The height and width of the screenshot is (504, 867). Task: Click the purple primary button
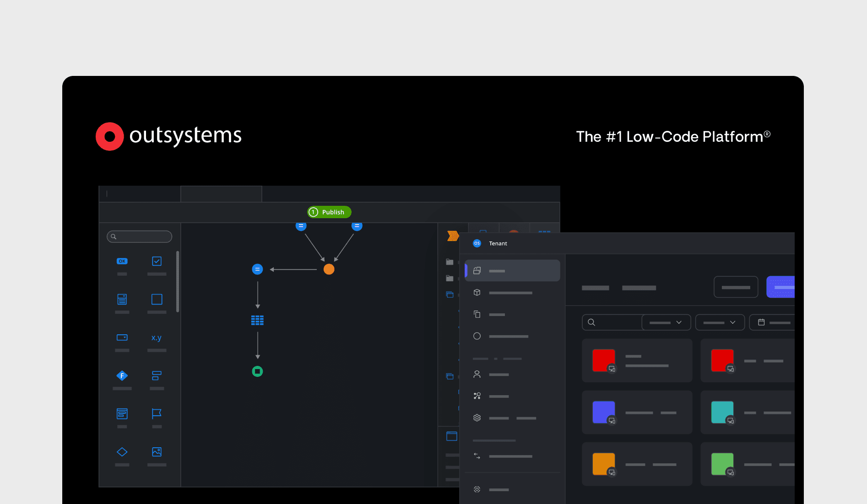tap(780, 287)
